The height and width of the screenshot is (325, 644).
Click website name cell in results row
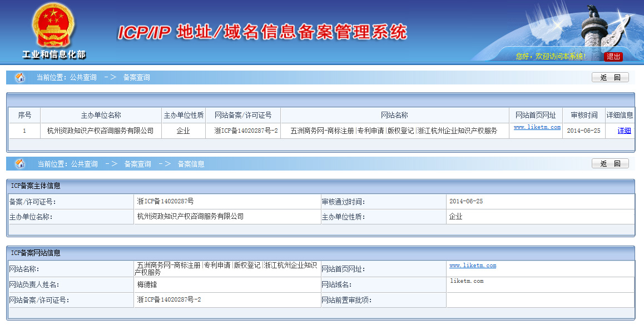(x=394, y=131)
